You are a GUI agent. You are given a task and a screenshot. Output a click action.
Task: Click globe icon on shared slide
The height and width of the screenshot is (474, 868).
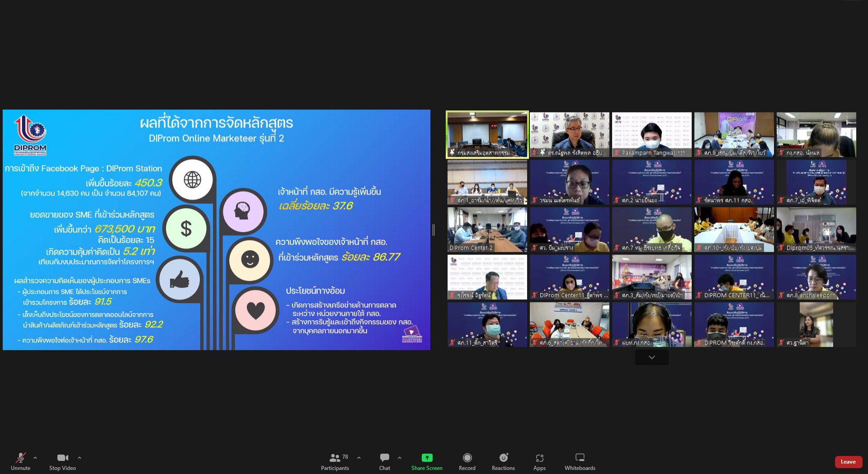pyautogui.click(x=192, y=180)
